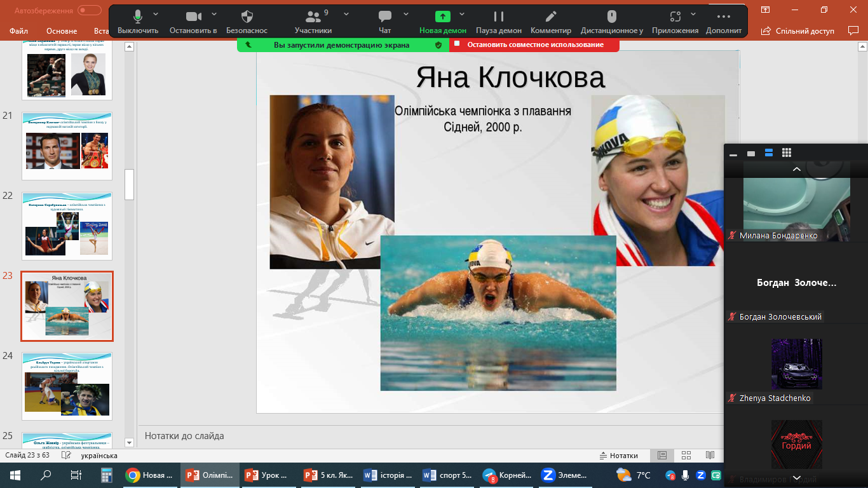
Task: Switch to Основне ribbon tab
Action: tap(62, 30)
